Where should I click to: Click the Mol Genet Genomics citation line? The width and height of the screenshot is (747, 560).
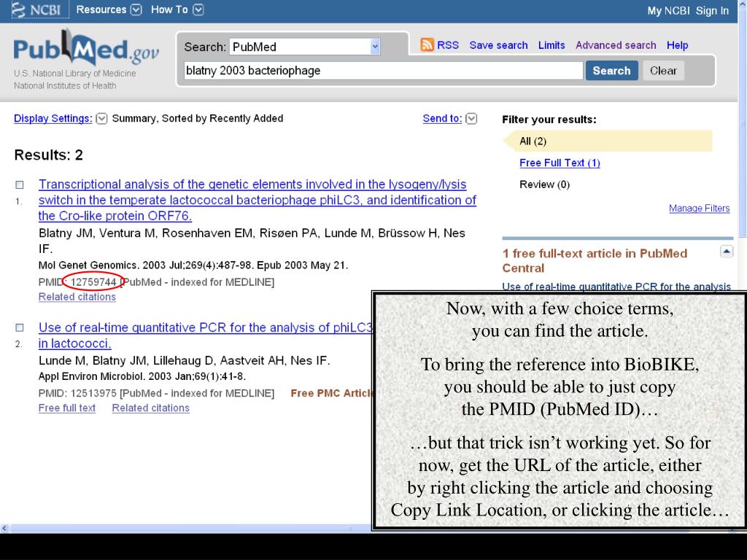(193, 265)
